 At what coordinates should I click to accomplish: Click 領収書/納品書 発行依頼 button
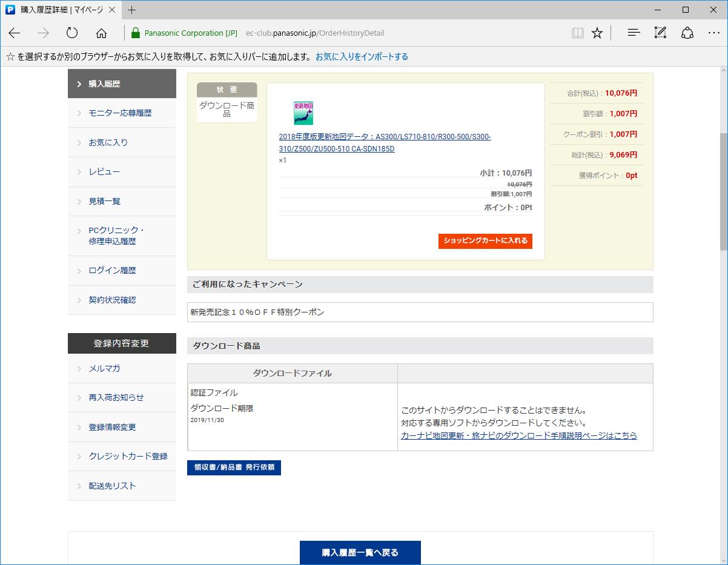[x=234, y=468]
